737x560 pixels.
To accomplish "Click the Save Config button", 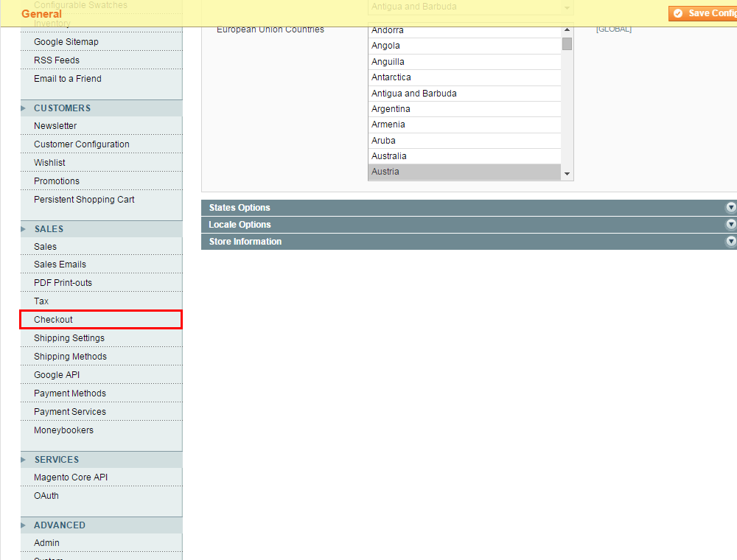I will tap(702, 13).
